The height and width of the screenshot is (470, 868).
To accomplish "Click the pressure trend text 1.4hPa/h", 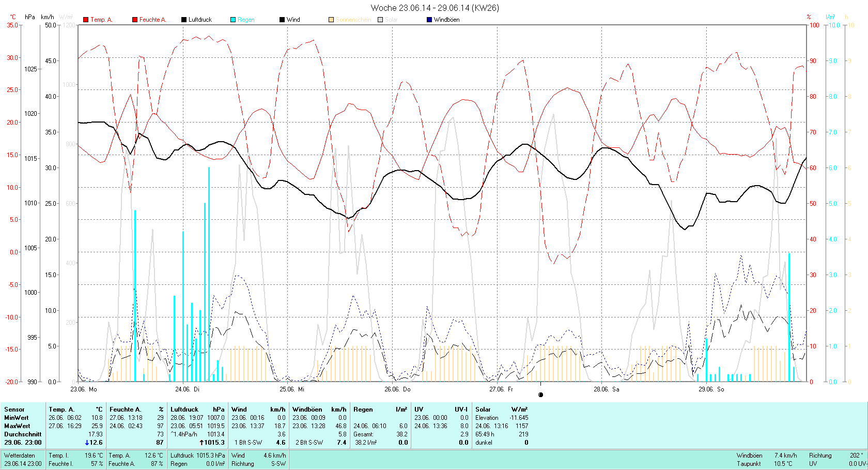I will click(x=184, y=434).
